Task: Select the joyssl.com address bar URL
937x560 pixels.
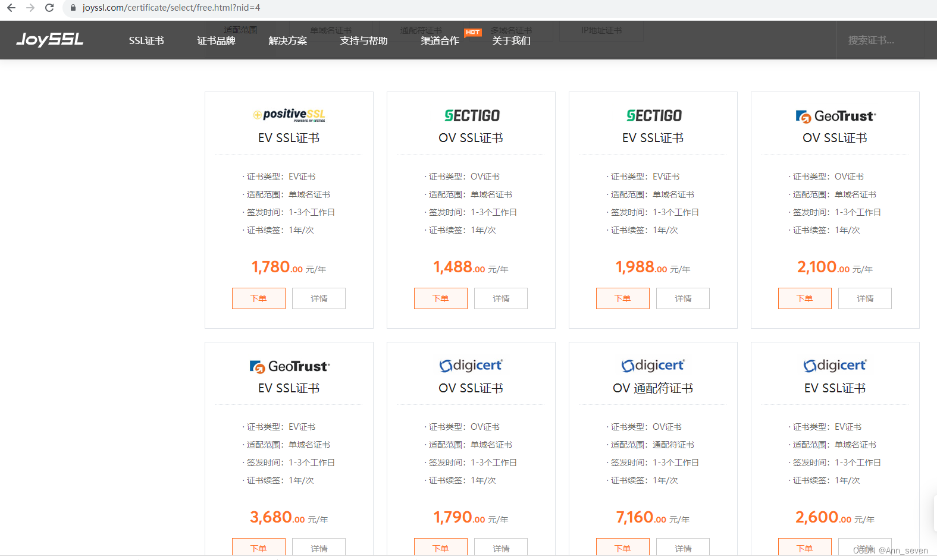Action: [171, 8]
